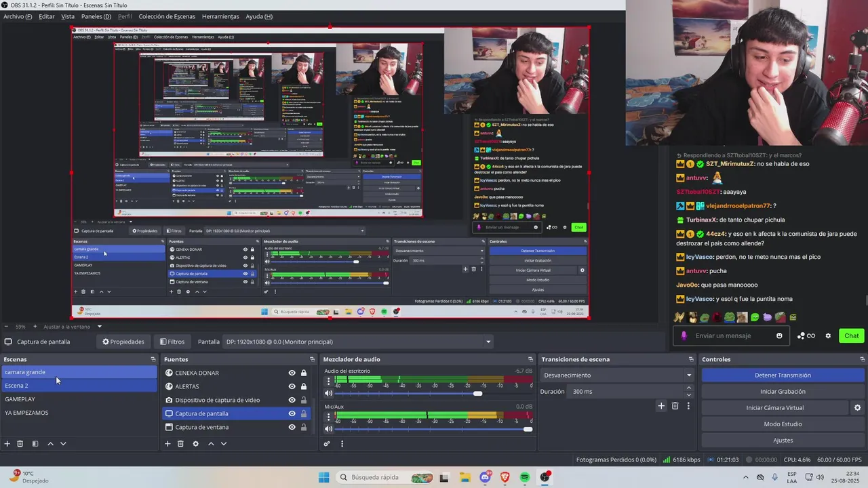
Task: Increase Duración with up stepper arrow
Action: click(689, 388)
